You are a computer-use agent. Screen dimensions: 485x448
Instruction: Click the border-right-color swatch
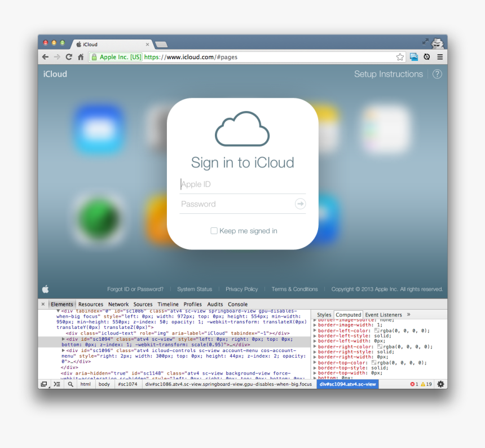coord(380,346)
